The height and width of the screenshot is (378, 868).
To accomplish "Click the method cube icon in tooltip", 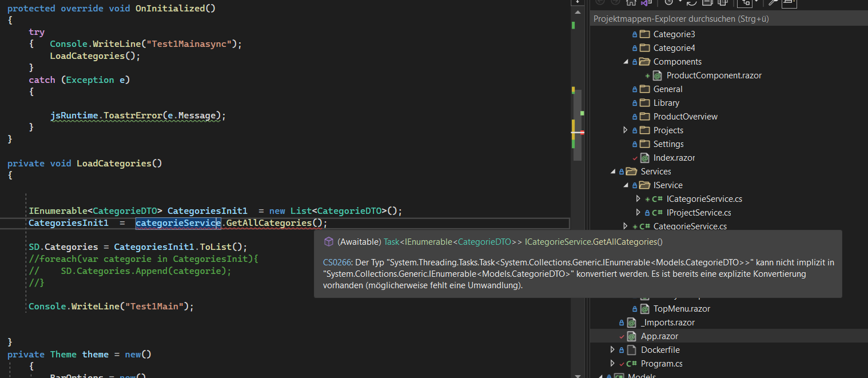I will [329, 241].
